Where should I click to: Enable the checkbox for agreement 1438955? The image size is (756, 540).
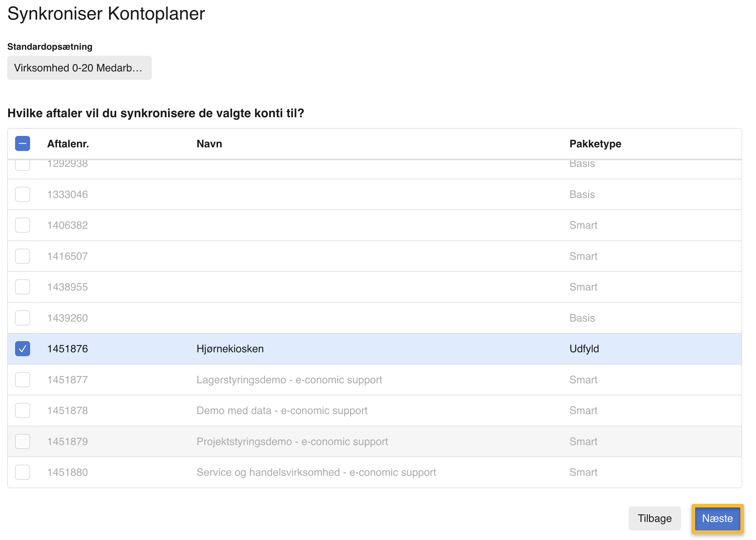(x=23, y=287)
